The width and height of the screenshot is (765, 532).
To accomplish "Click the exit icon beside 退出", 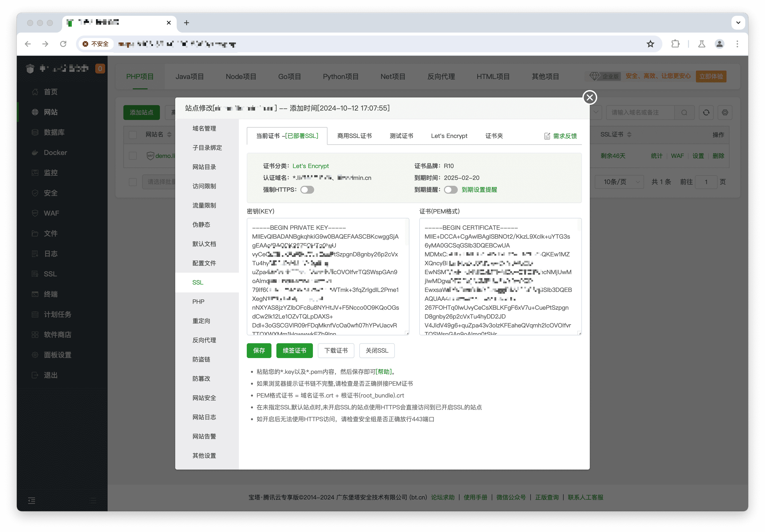I will click(35, 375).
